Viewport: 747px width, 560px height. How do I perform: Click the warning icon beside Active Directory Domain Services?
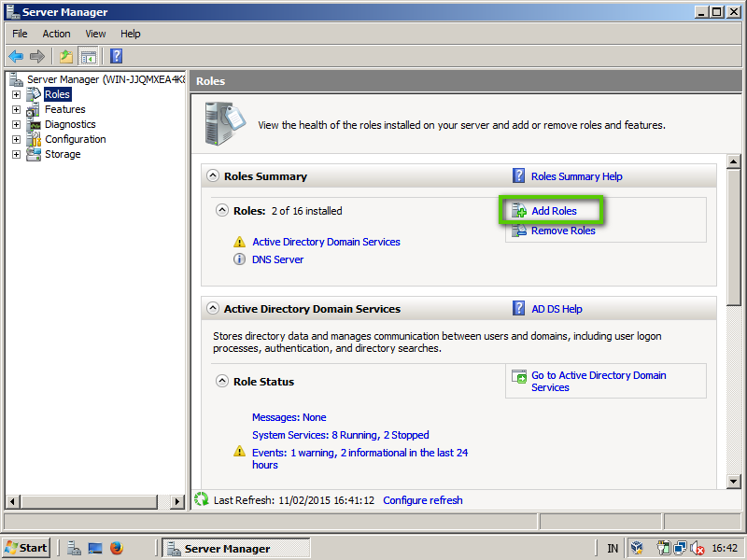[x=239, y=242]
